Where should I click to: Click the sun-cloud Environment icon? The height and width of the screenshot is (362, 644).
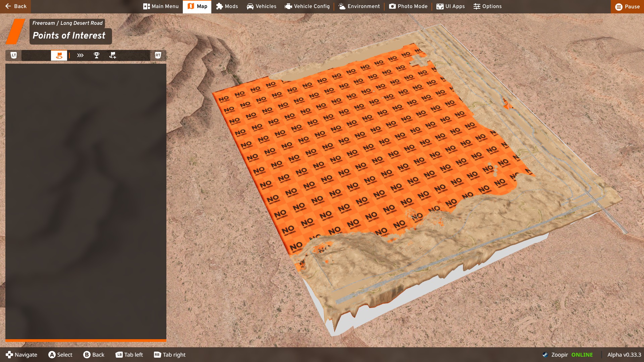342,6
